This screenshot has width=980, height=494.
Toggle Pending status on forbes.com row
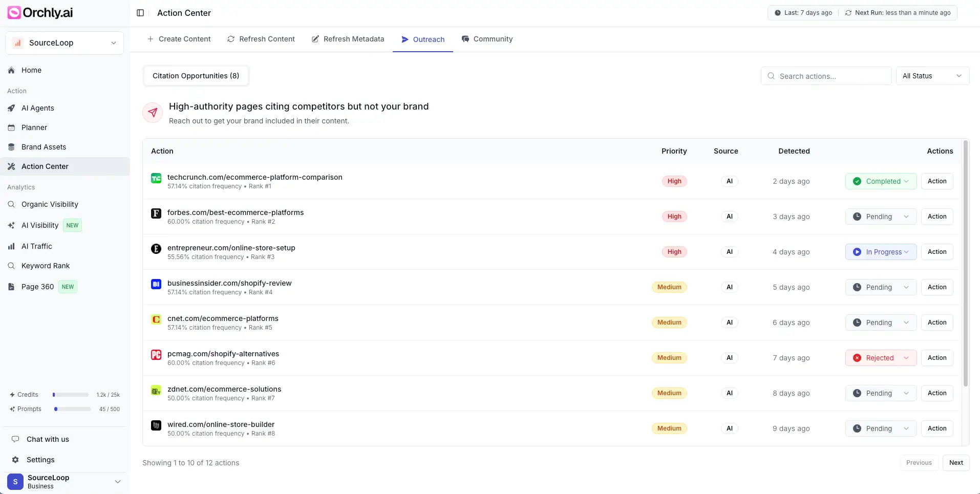coord(880,217)
